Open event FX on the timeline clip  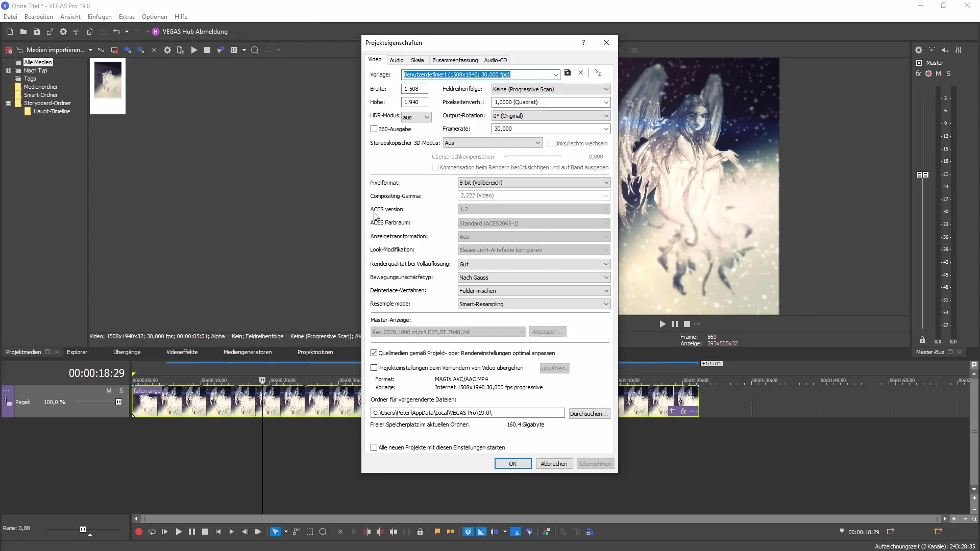coord(683,411)
